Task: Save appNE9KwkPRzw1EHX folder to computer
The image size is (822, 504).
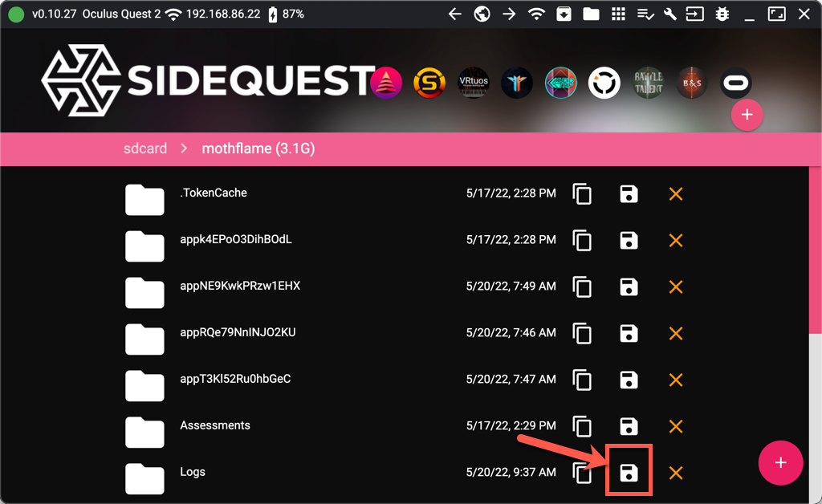Action: click(629, 287)
